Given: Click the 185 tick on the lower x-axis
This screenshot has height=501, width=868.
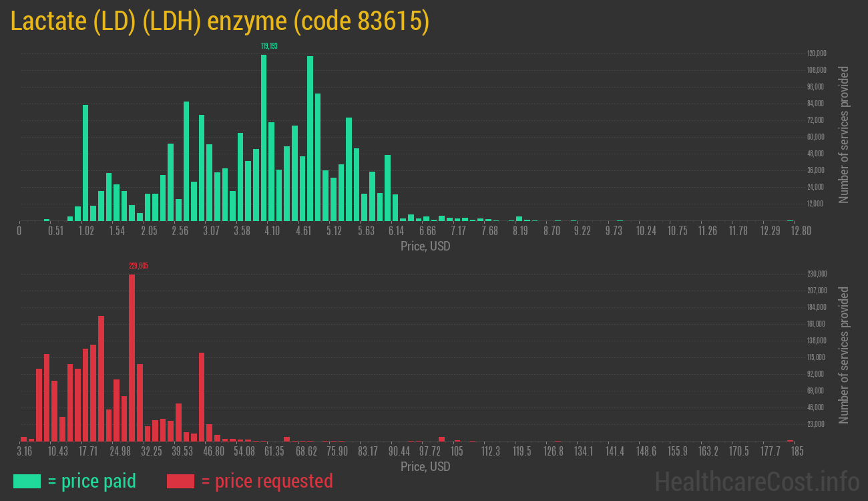Looking at the screenshot, I should pyautogui.click(x=795, y=452).
